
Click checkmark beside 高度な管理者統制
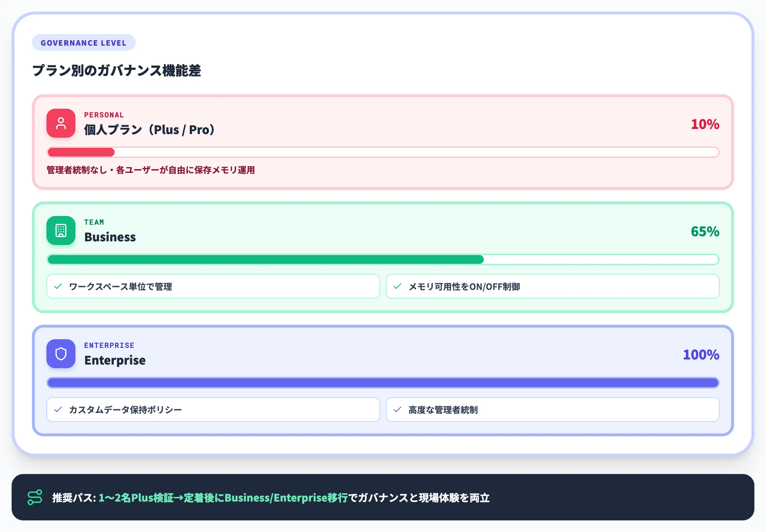(398, 410)
